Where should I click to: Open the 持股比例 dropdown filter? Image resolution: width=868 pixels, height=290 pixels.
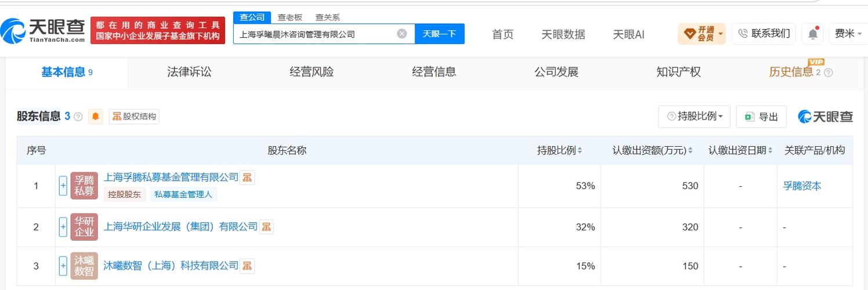694,117
